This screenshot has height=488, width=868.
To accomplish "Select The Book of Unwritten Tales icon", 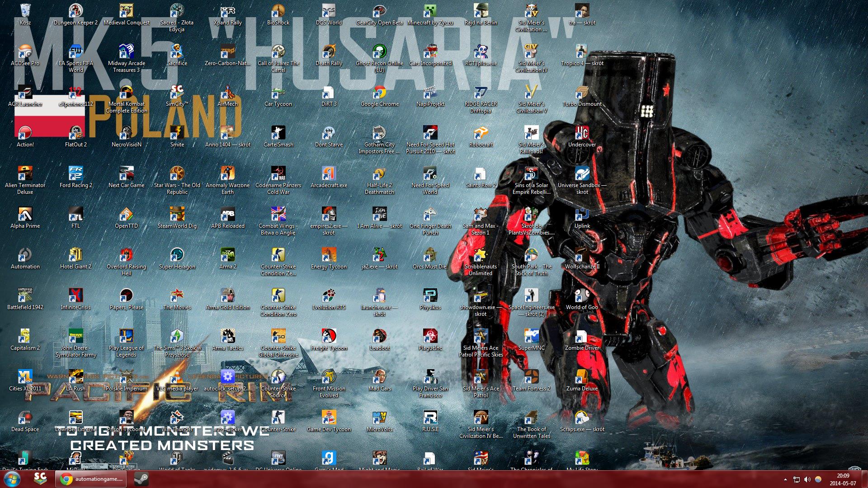I will tap(532, 424).
